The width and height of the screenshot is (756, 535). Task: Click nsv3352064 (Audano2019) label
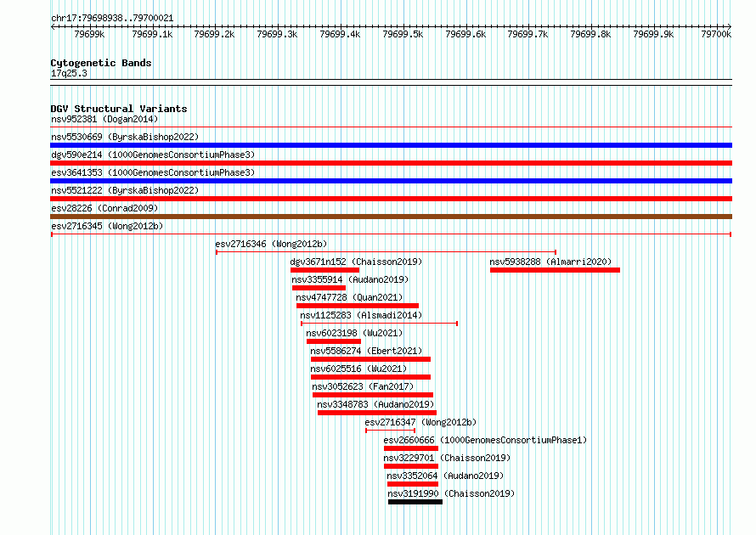point(445,476)
